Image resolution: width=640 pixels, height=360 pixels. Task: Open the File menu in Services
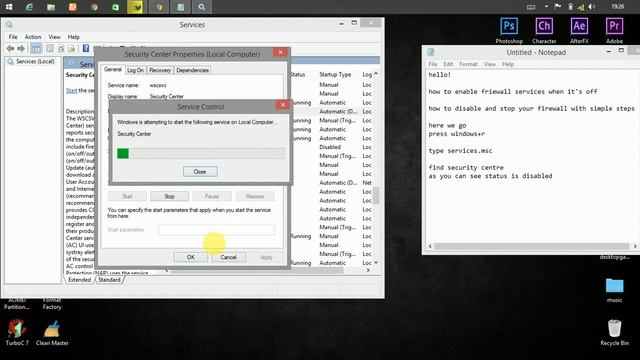point(13,37)
